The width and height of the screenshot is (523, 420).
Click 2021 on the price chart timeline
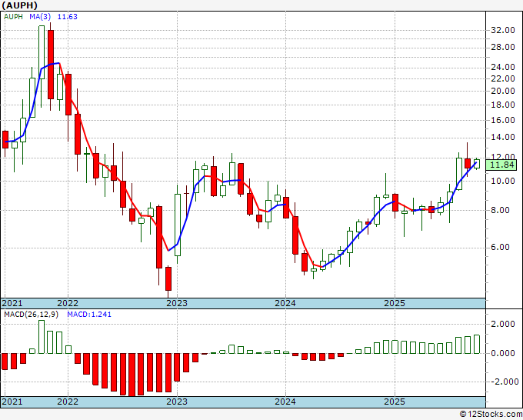(12, 304)
